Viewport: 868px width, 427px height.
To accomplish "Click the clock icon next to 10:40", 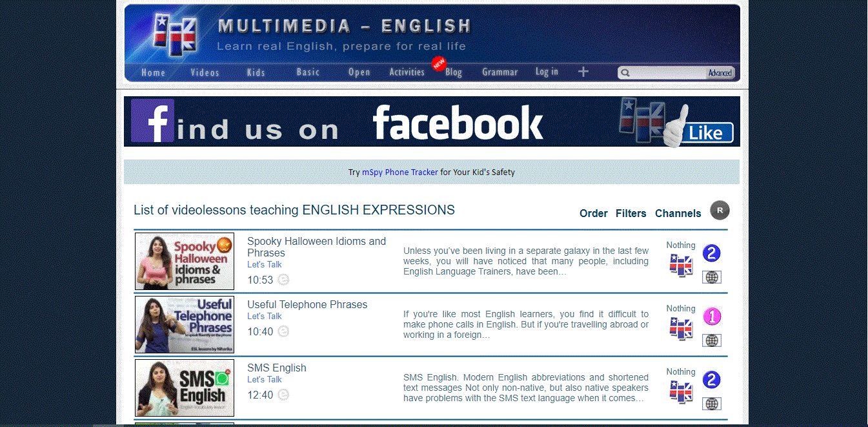I will (x=283, y=331).
